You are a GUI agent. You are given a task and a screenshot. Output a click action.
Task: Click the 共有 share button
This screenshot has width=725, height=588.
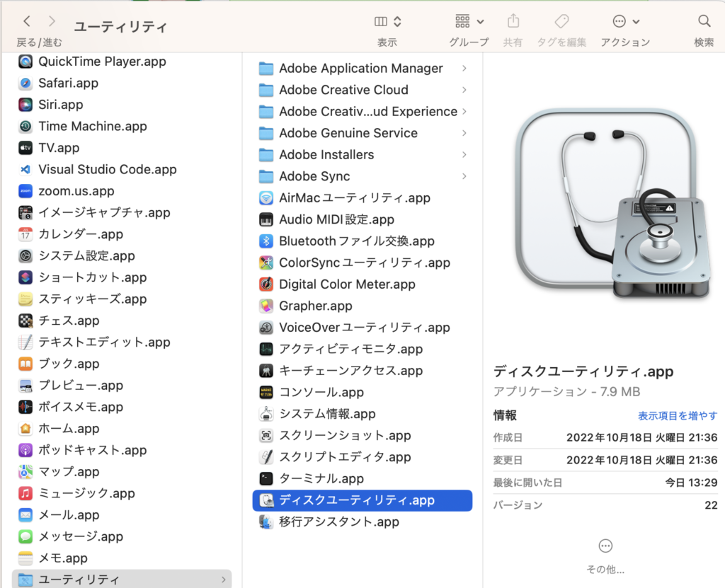pyautogui.click(x=513, y=21)
